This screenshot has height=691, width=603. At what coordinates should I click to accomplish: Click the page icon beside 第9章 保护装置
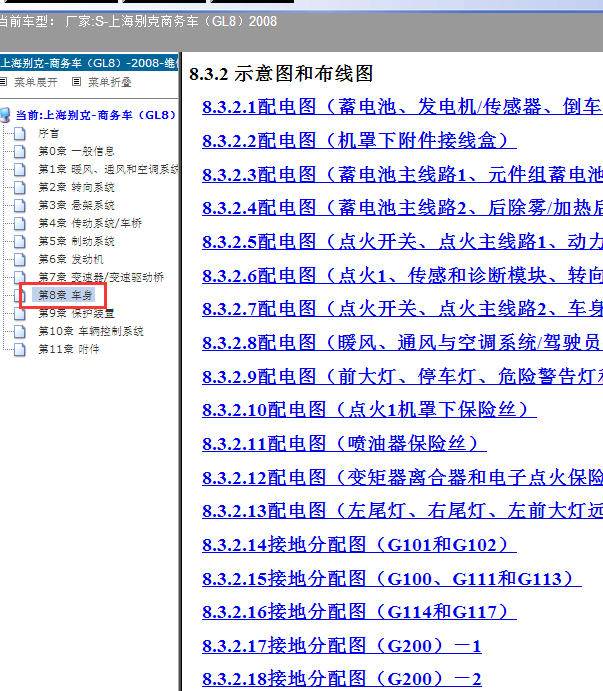coord(20,313)
